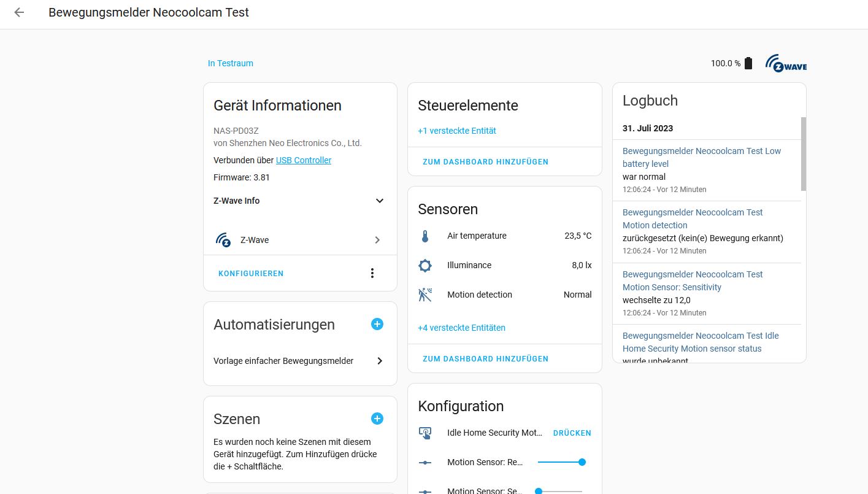The image size is (868, 494).
Task: Click the Logbuch scrollbar
Action: tap(803, 153)
